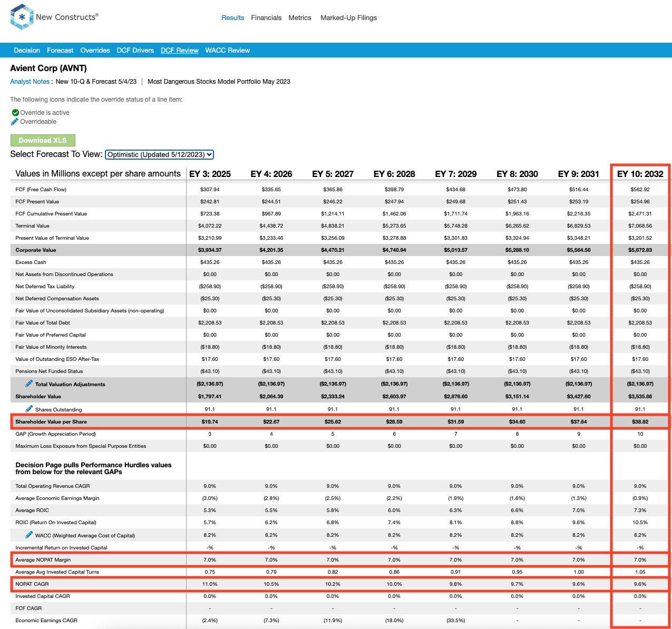Click the NOPAT CAGR row label
Viewport: 672px width, 629px height.
coord(32,584)
